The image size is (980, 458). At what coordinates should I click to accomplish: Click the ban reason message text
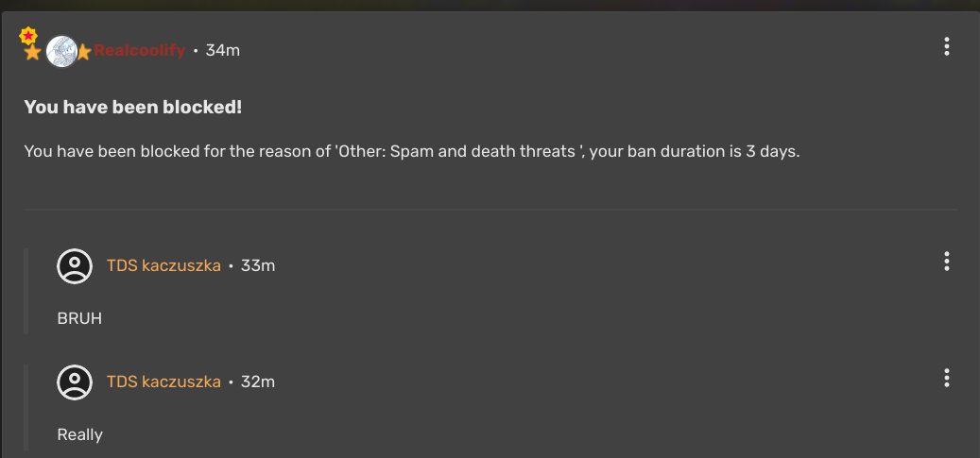412,151
